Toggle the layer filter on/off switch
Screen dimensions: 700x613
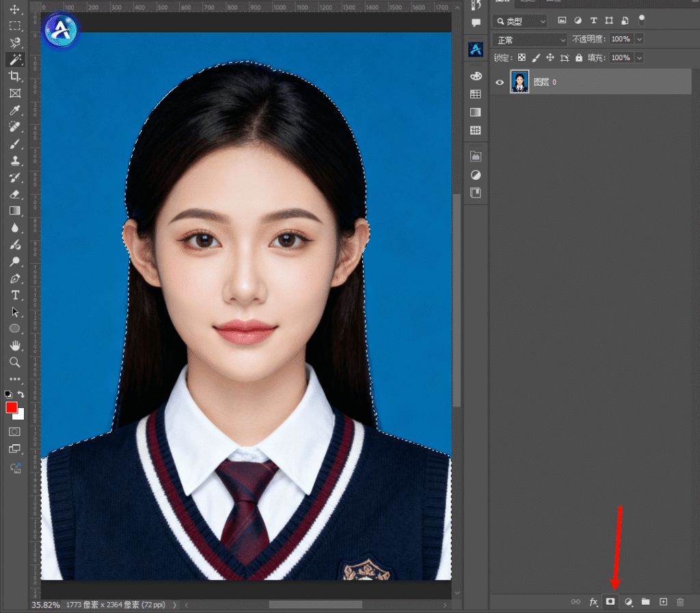tap(641, 19)
